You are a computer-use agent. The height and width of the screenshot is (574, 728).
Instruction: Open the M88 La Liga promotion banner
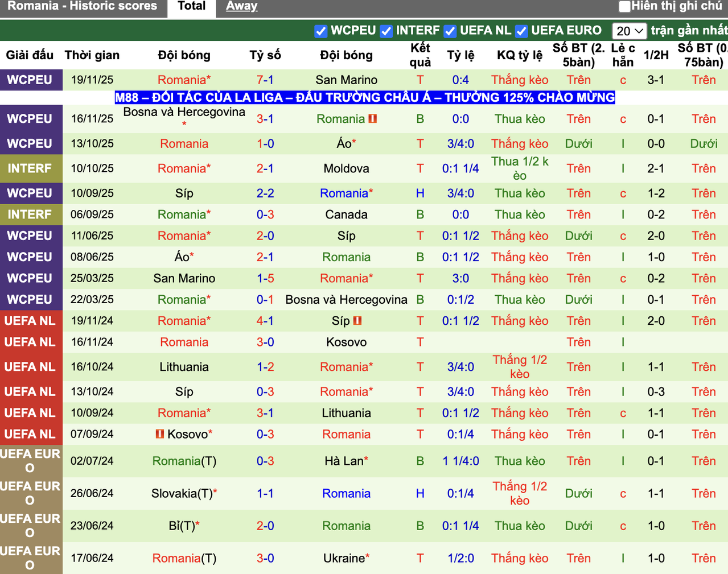pos(365,97)
